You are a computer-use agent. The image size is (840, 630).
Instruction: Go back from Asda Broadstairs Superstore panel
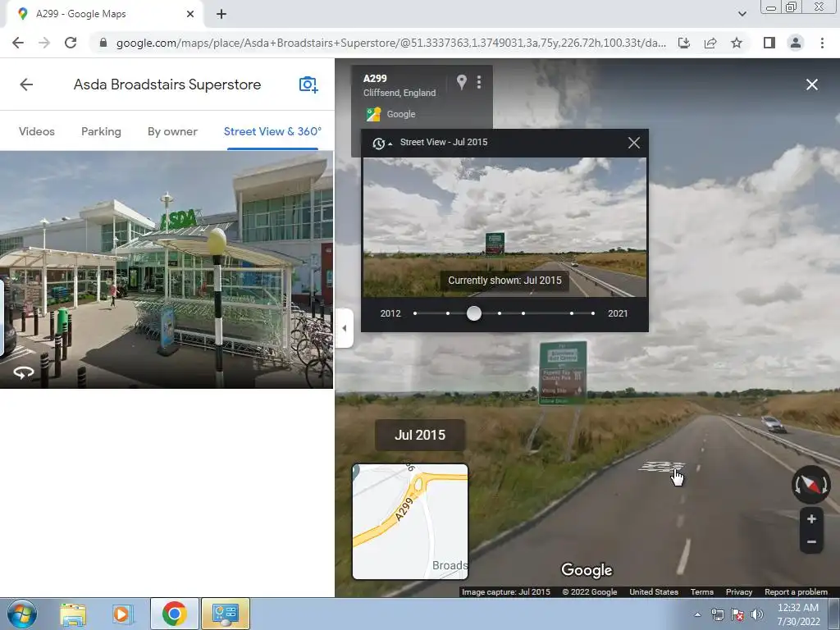coord(26,84)
